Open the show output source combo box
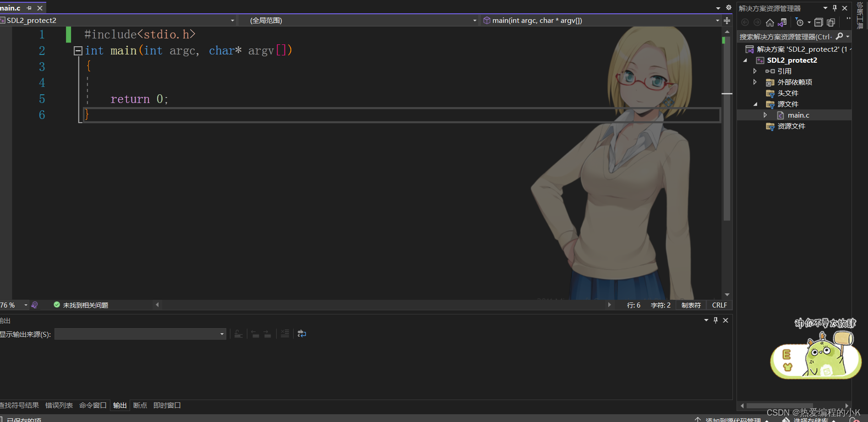 (x=140, y=334)
